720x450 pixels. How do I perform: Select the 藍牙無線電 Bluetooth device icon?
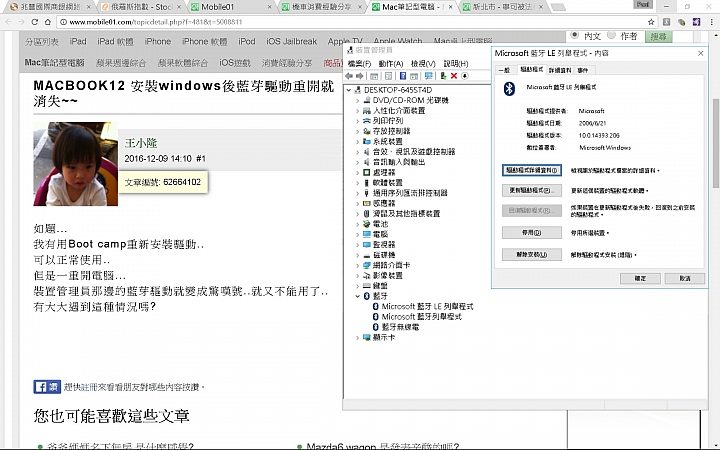375,327
